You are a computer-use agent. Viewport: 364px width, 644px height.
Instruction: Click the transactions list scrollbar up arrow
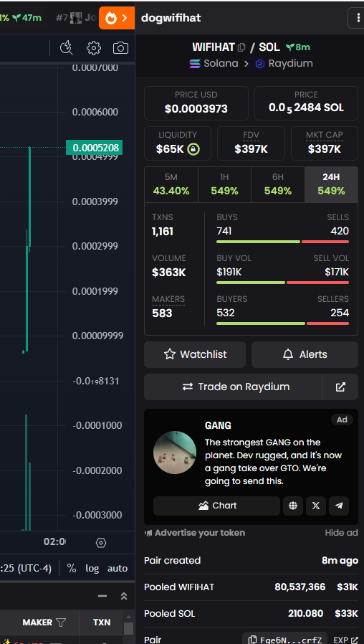tap(128, 617)
